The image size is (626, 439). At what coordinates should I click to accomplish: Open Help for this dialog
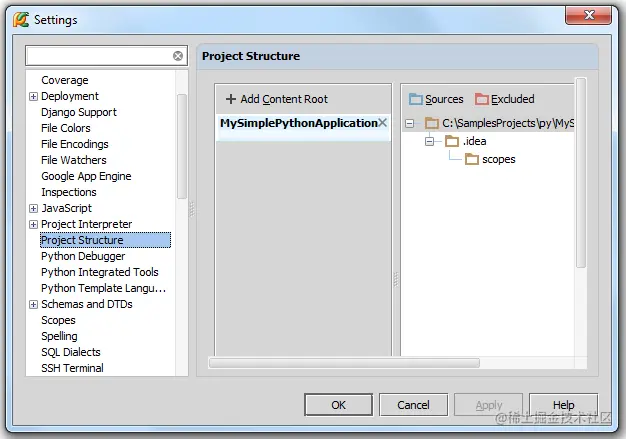(x=563, y=405)
